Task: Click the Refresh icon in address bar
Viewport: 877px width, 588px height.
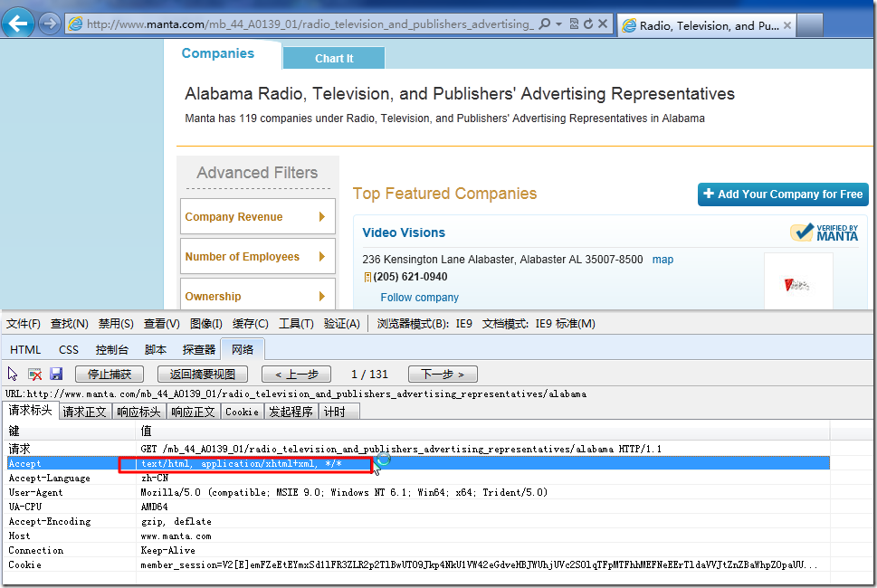Action: tap(588, 24)
